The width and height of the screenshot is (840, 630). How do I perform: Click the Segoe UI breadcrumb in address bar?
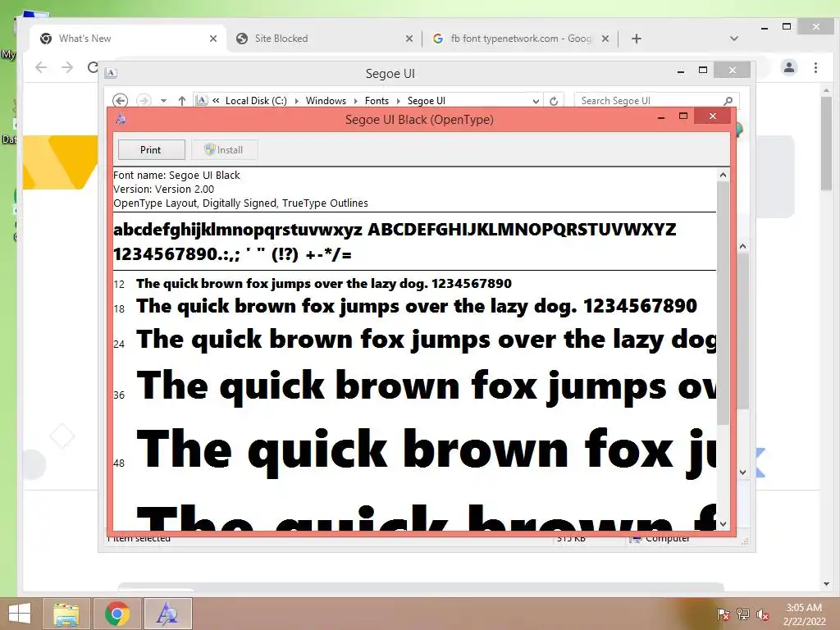[427, 101]
